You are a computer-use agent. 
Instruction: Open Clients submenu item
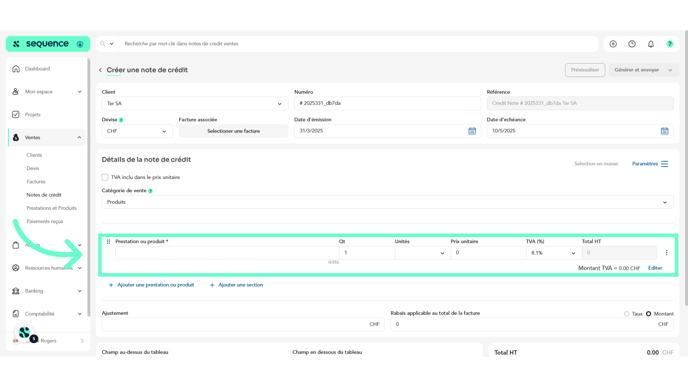pos(34,155)
